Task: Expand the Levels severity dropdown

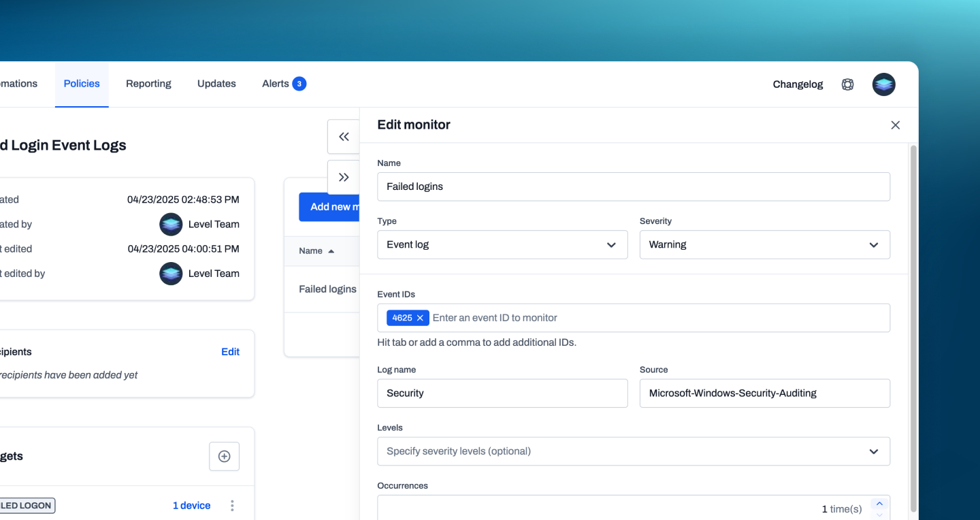Action: tap(634, 451)
